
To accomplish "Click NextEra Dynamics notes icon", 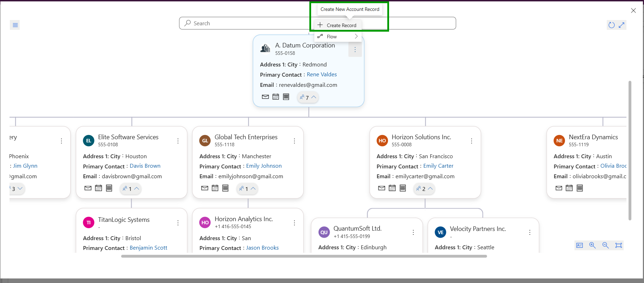I will (580, 188).
